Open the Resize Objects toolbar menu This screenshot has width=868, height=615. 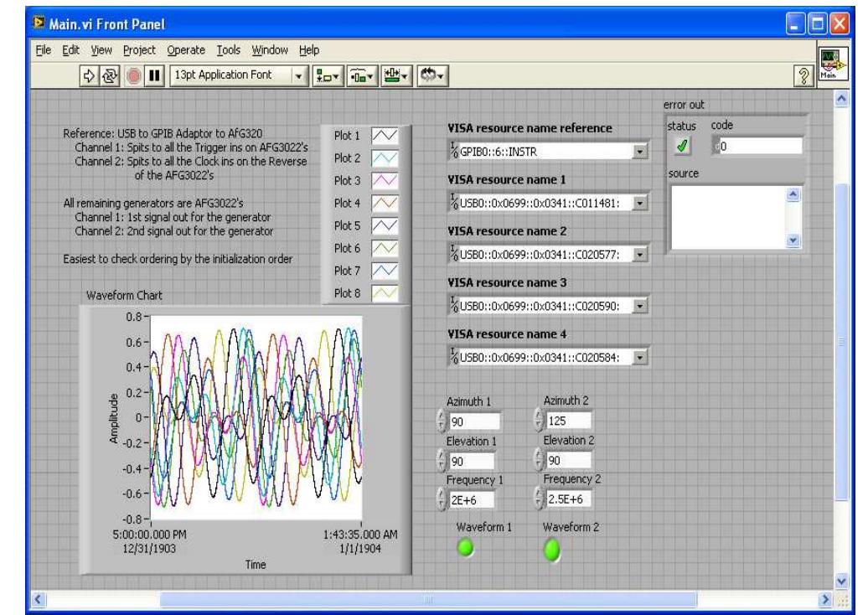pos(396,76)
